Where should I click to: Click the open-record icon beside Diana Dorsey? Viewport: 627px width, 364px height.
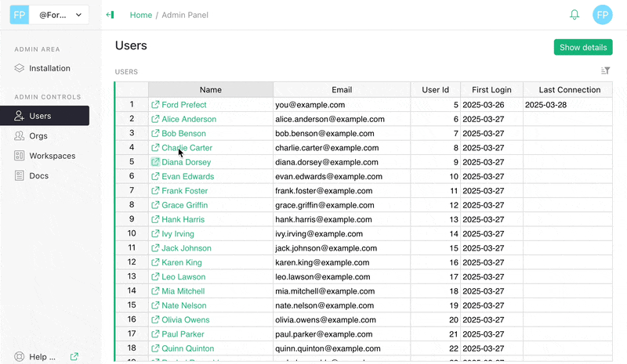155,162
